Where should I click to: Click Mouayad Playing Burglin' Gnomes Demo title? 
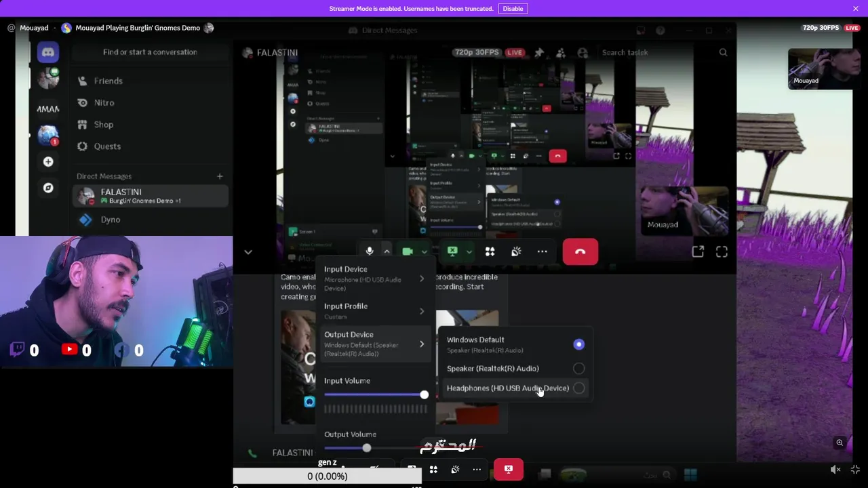[x=138, y=28]
